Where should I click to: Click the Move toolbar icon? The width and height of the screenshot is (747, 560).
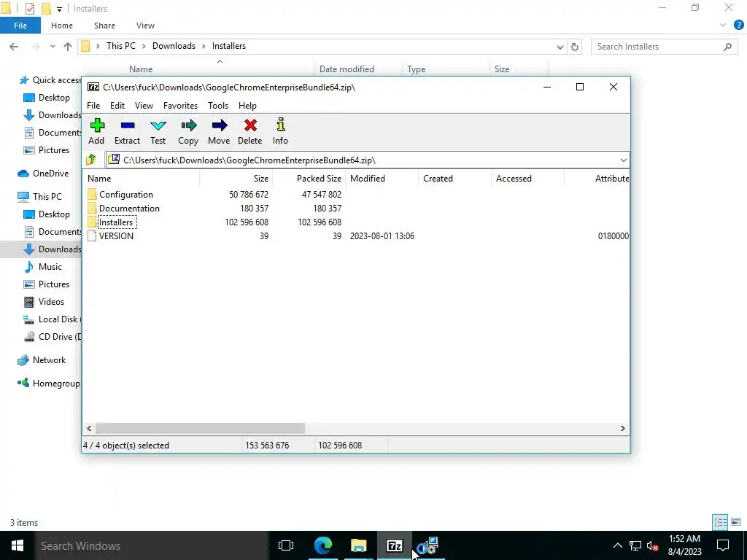[x=219, y=131]
